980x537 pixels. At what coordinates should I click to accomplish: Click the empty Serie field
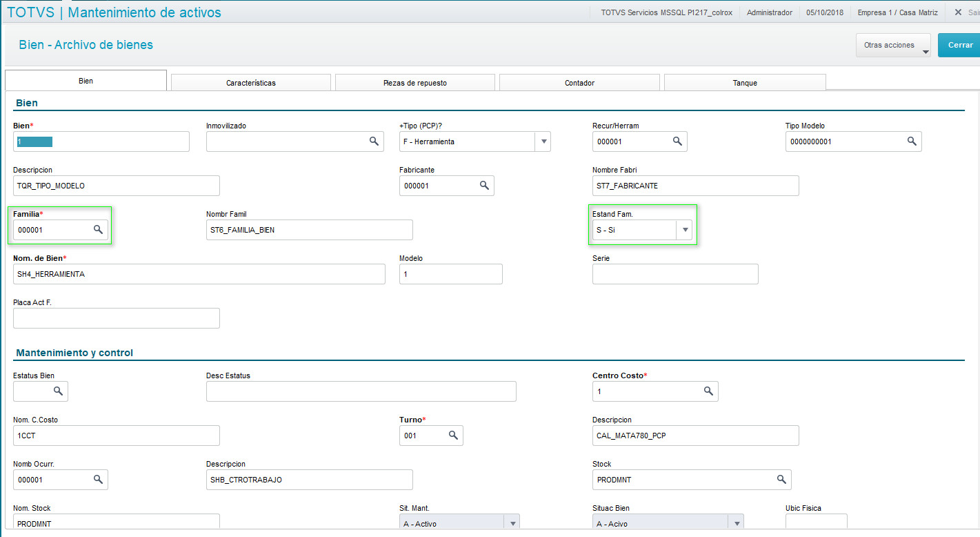coord(675,274)
